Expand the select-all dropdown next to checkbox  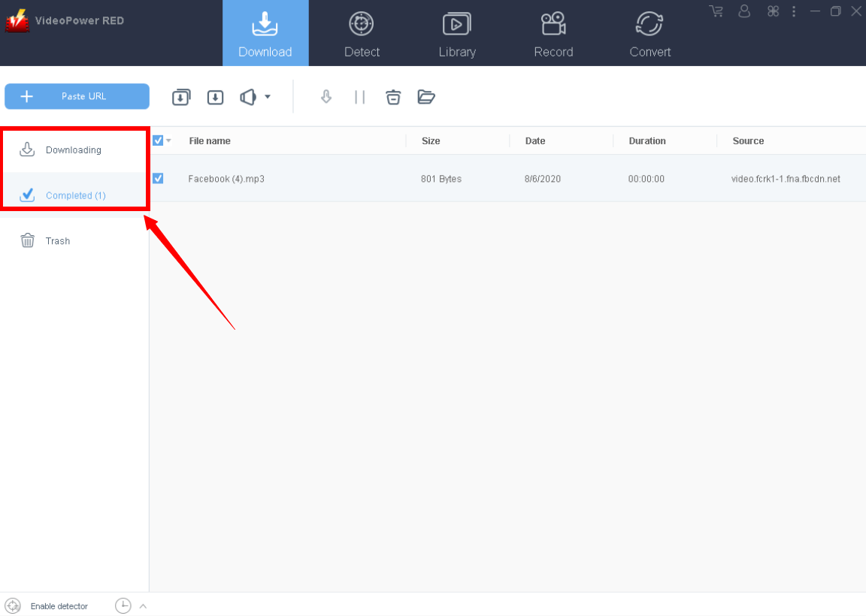coord(167,140)
